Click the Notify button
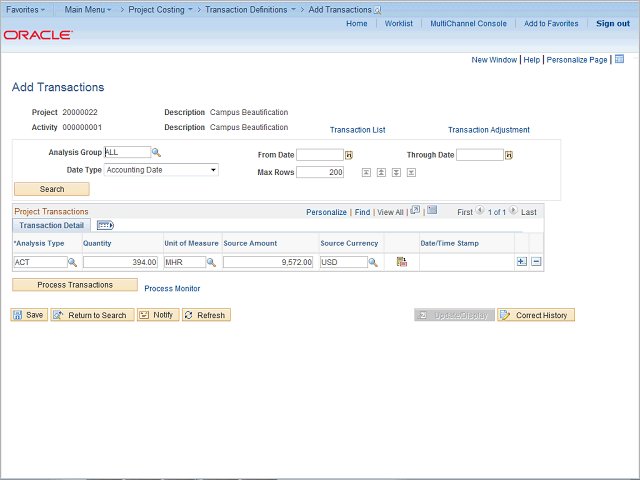Viewport: 640px width, 480px height. pos(158,315)
